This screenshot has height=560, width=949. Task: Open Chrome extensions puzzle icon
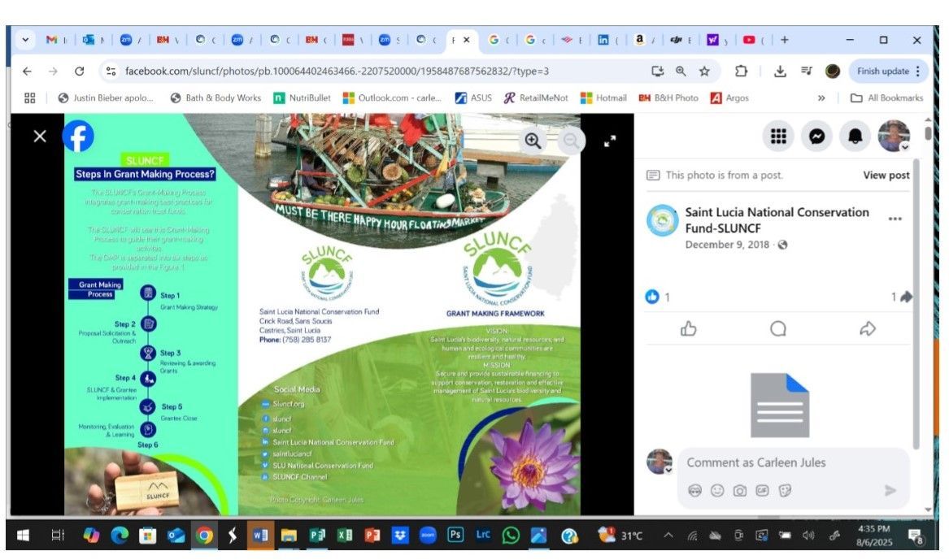click(742, 72)
